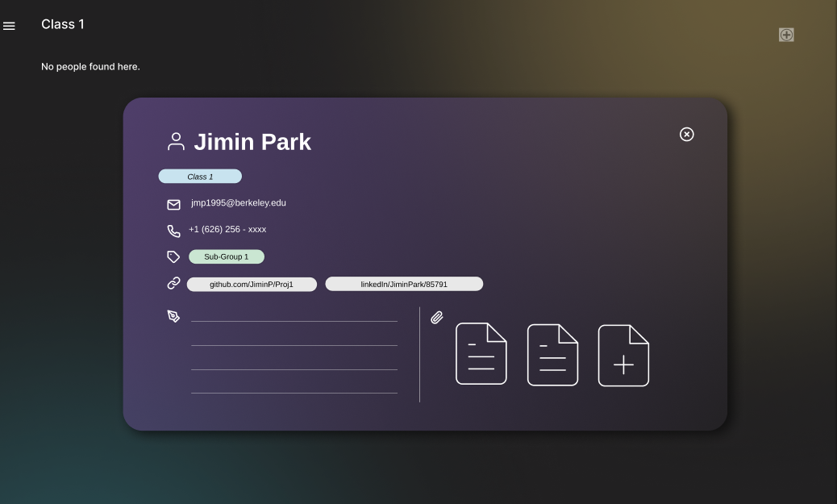Click the email envelope icon
Image resolution: width=837 pixels, height=504 pixels.
click(173, 204)
